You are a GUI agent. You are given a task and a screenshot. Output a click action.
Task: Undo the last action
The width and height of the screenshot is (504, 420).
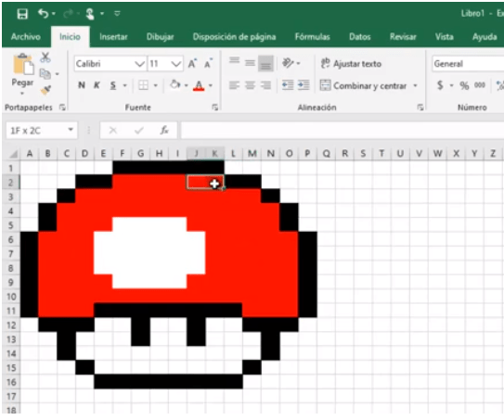tap(43, 14)
